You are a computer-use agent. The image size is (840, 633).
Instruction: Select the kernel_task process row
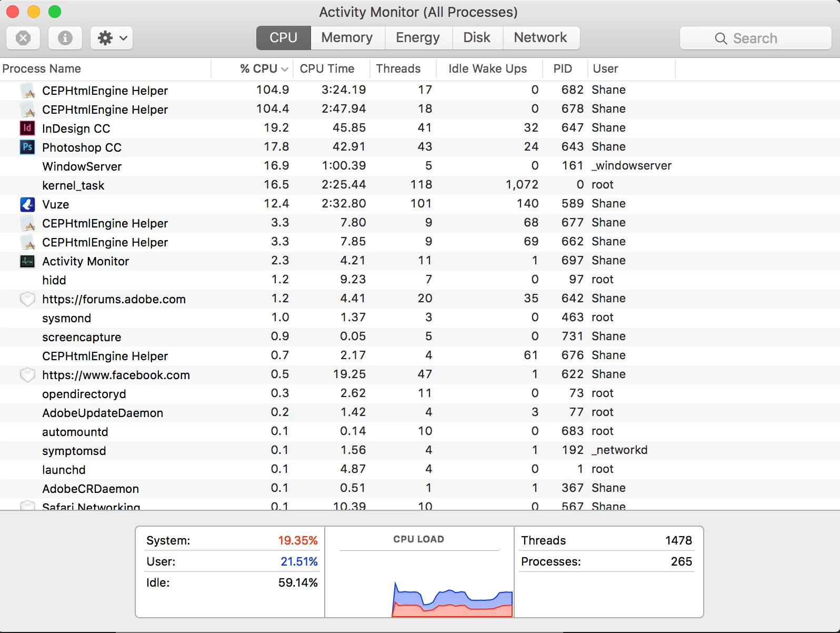tap(420, 185)
